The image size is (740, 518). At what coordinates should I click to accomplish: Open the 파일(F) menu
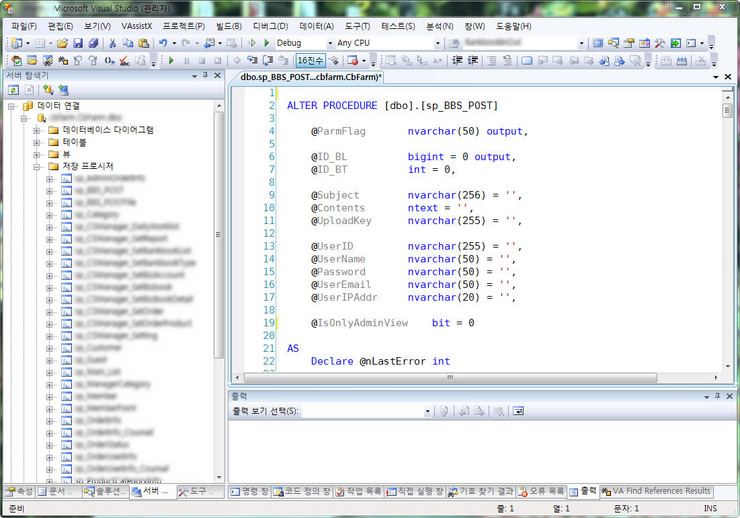(x=24, y=26)
